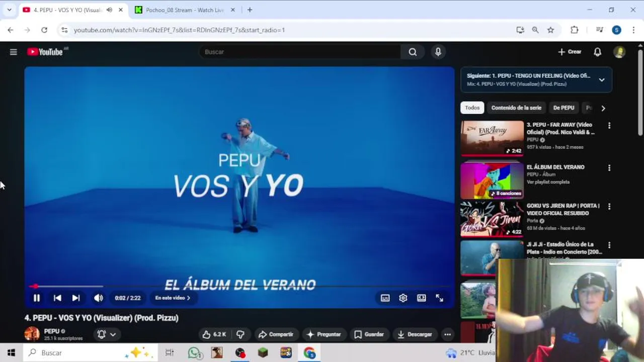Show more filter chips arrow
This screenshot has height=362, width=644.
point(603,108)
